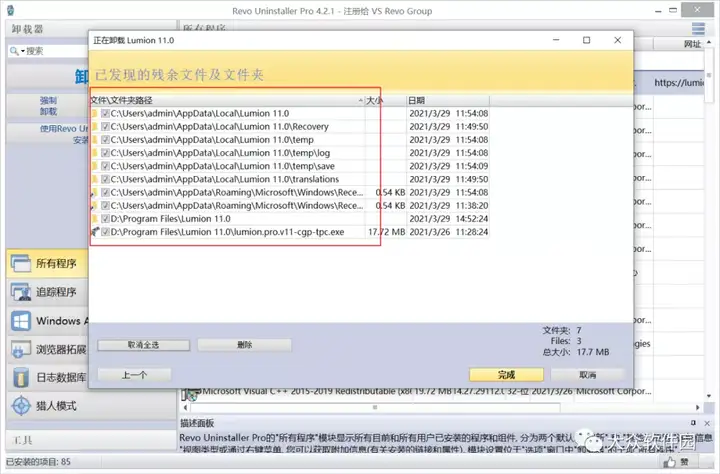Viewport: 720px width, 474px height.
Task: Select the 17.72 MB size cell
Action: pos(386,232)
